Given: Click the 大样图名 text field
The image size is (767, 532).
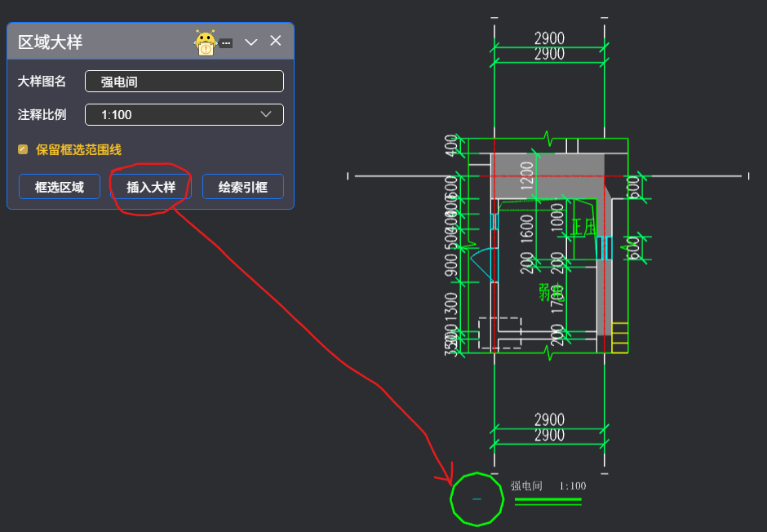Looking at the screenshot, I should coord(184,82).
